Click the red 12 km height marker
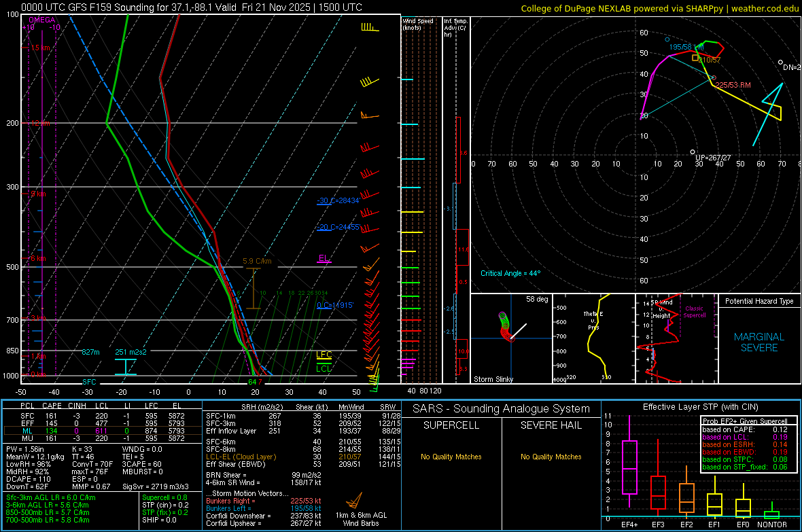The image size is (802, 532). coord(39,123)
